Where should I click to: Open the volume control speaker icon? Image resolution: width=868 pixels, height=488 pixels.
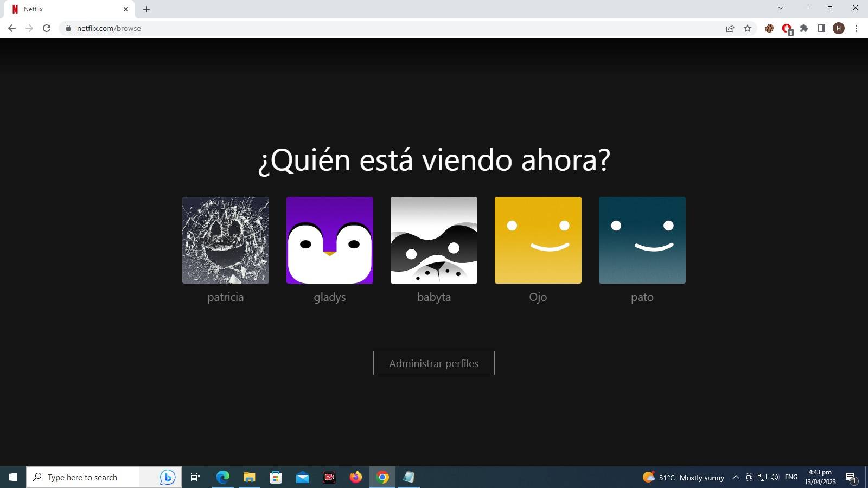tap(775, 477)
